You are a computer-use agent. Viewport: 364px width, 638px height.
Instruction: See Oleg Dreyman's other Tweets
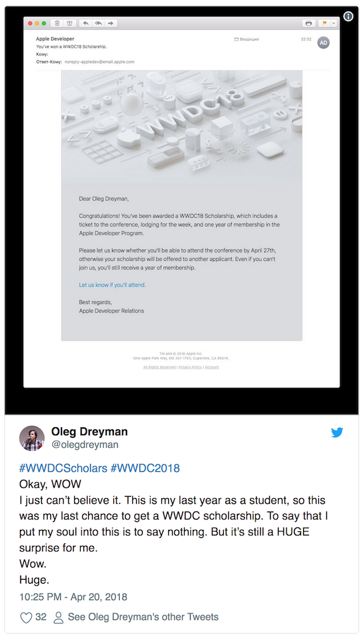[143, 617]
